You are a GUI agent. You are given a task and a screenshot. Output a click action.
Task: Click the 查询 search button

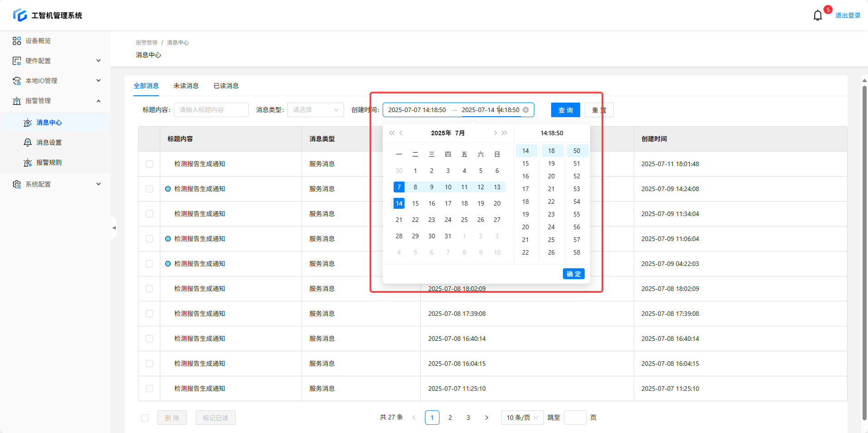click(x=565, y=110)
